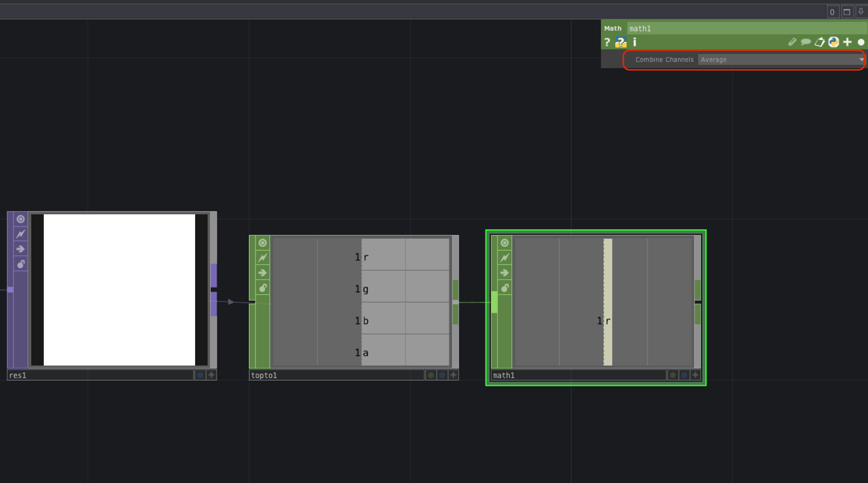Click the blue flag dot on topto1
Image resolution: width=868 pixels, height=483 pixels.
442,376
